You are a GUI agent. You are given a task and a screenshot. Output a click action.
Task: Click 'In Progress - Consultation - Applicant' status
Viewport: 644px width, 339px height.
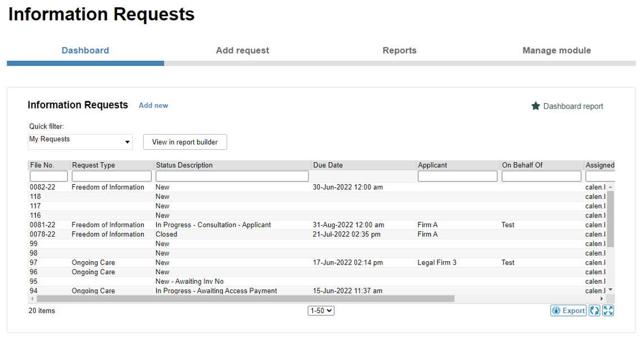[213, 225]
